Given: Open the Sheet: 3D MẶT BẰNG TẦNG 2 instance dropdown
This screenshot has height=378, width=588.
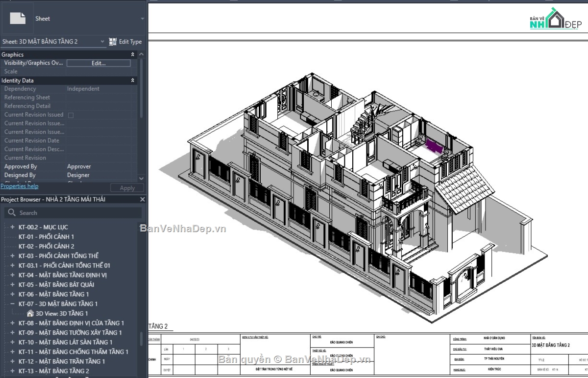Looking at the screenshot, I should (x=102, y=42).
